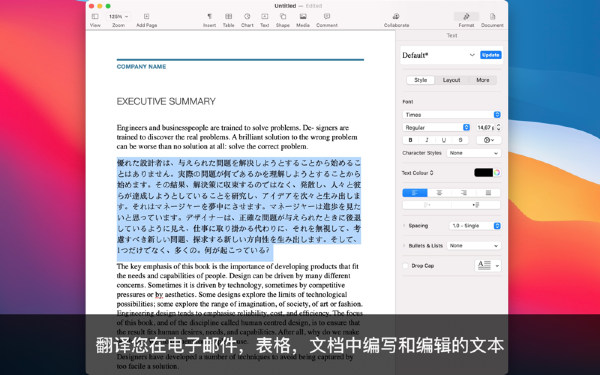Click the Text Colour type selector
600x375 pixels.
417,173
